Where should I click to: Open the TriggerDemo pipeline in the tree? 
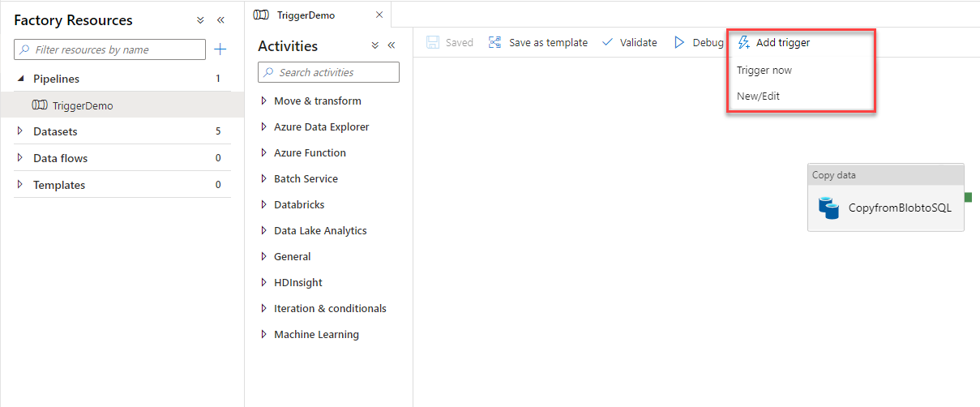coord(82,105)
